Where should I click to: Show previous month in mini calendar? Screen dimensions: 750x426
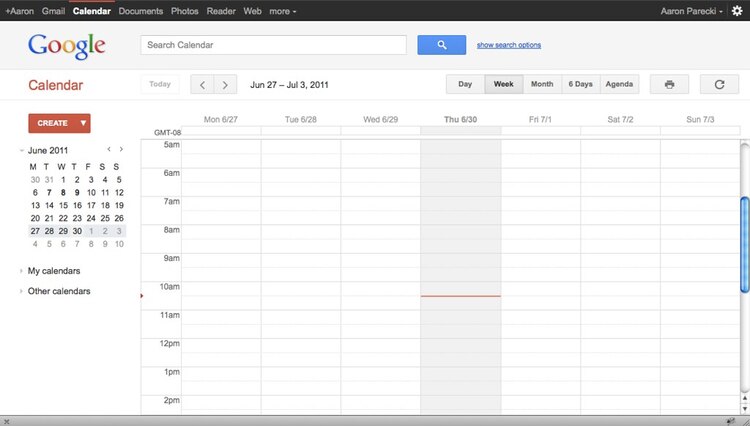109,149
